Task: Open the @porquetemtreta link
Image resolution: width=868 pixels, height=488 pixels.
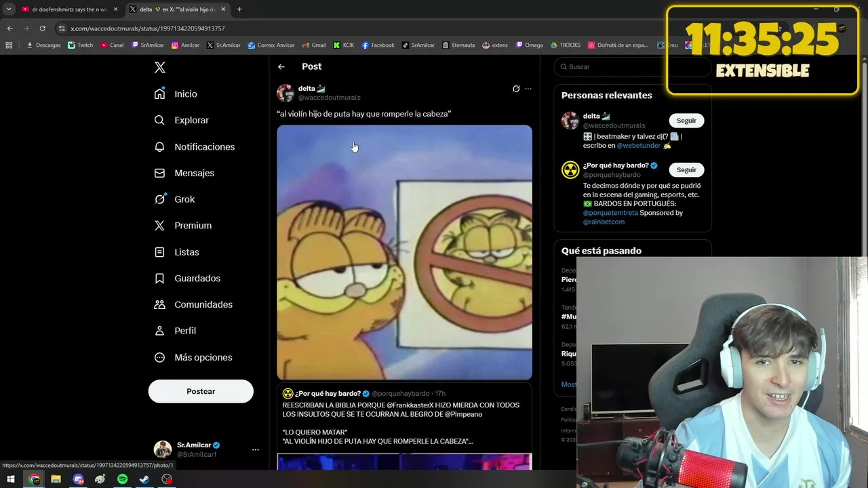Action: pos(610,212)
